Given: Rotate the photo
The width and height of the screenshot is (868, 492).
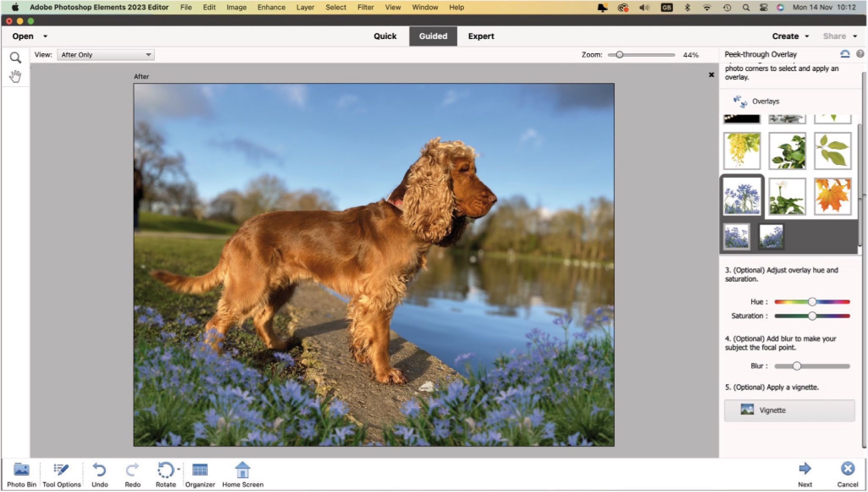Looking at the screenshot, I should (165, 475).
